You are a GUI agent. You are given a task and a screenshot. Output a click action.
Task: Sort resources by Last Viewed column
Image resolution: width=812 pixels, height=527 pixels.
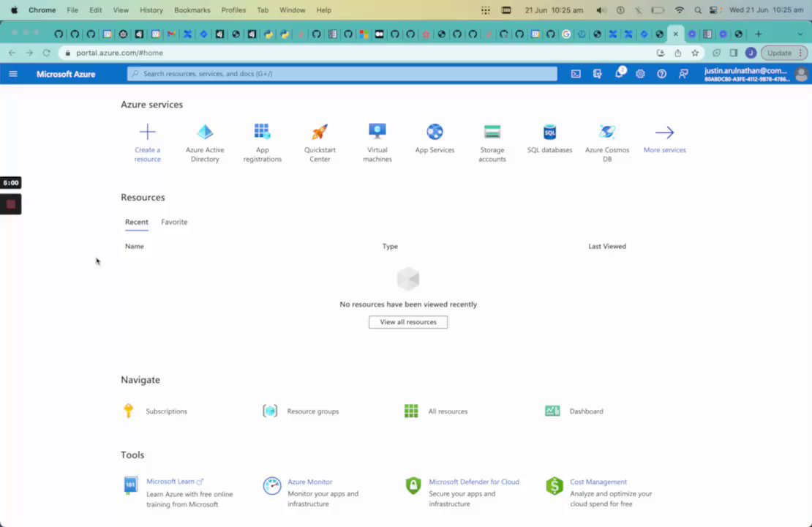pyautogui.click(x=607, y=246)
